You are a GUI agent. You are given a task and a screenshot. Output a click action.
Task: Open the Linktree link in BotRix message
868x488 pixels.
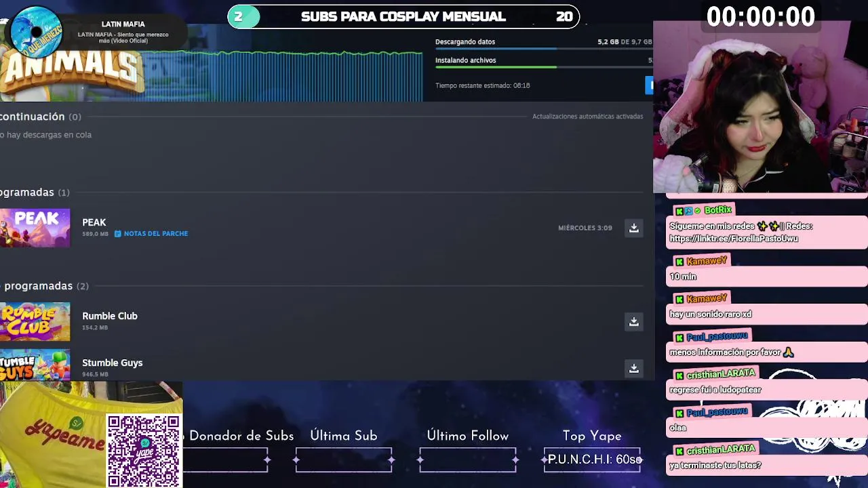point(733,239)
